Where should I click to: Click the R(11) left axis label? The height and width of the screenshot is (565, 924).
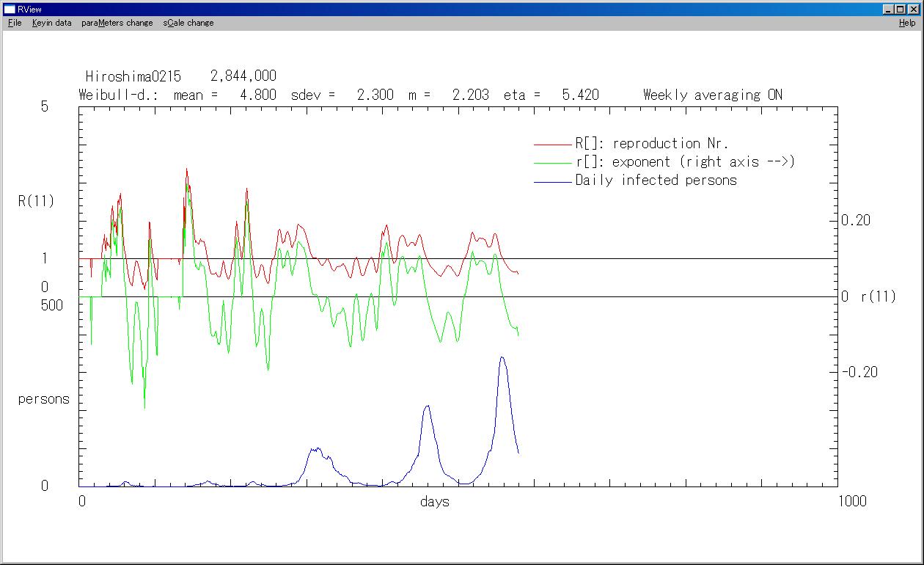37,201
